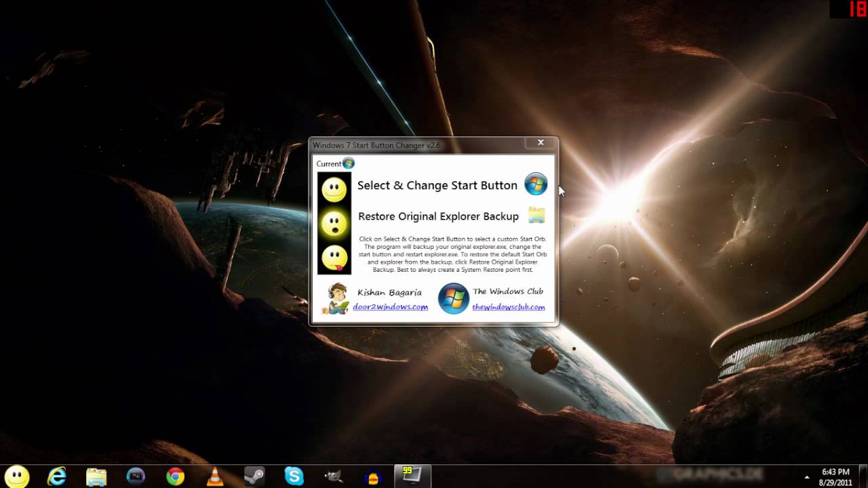The width and height of the screenshot is (868, 488).
Task: Click The Windows Club round logo
Action: [454, 299]
